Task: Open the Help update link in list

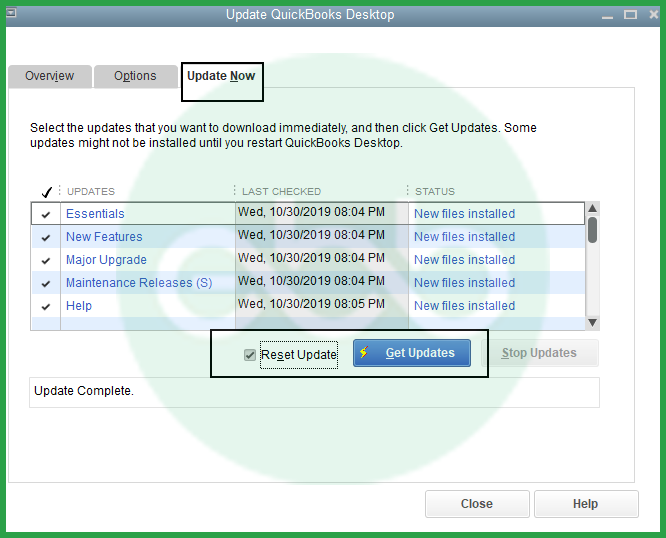Action: [x=79, y=305]
